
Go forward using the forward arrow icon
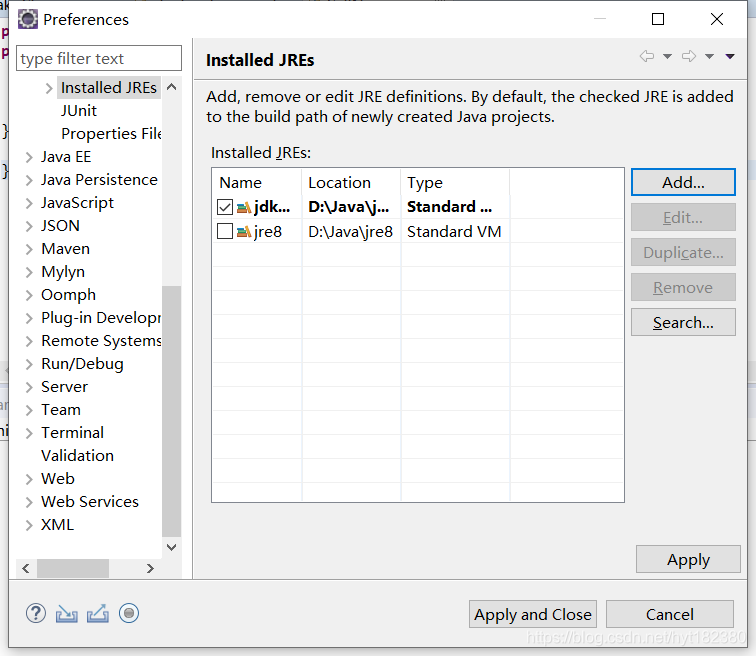(689, 56)
